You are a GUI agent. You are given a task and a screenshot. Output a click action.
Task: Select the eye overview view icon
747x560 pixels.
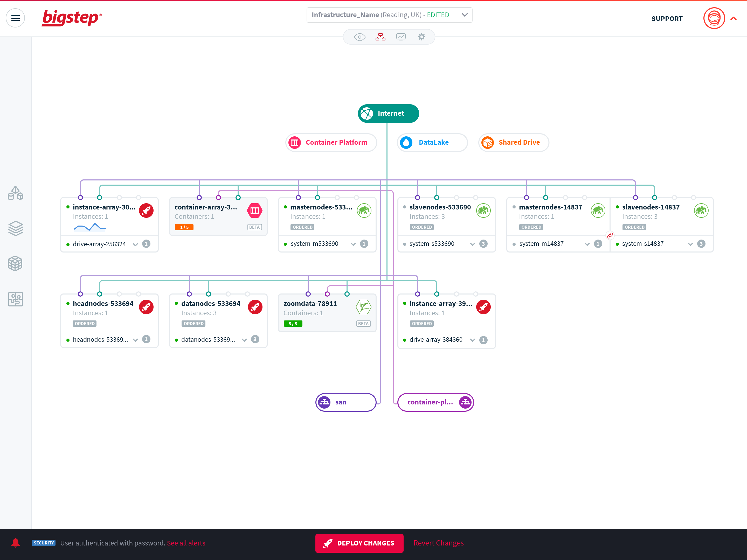click(359, 37)
